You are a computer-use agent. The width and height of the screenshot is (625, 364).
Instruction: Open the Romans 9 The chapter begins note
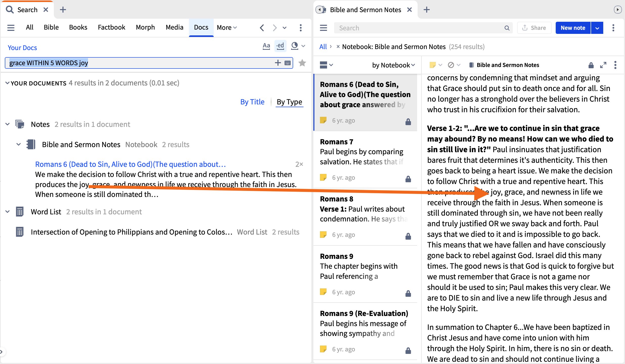coord(365,274)
